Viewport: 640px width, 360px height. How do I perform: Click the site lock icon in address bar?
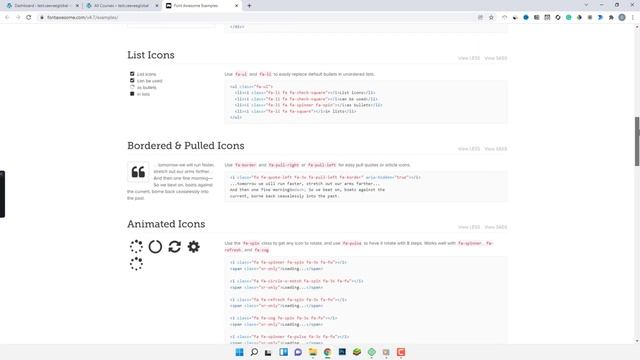(42, 18)
